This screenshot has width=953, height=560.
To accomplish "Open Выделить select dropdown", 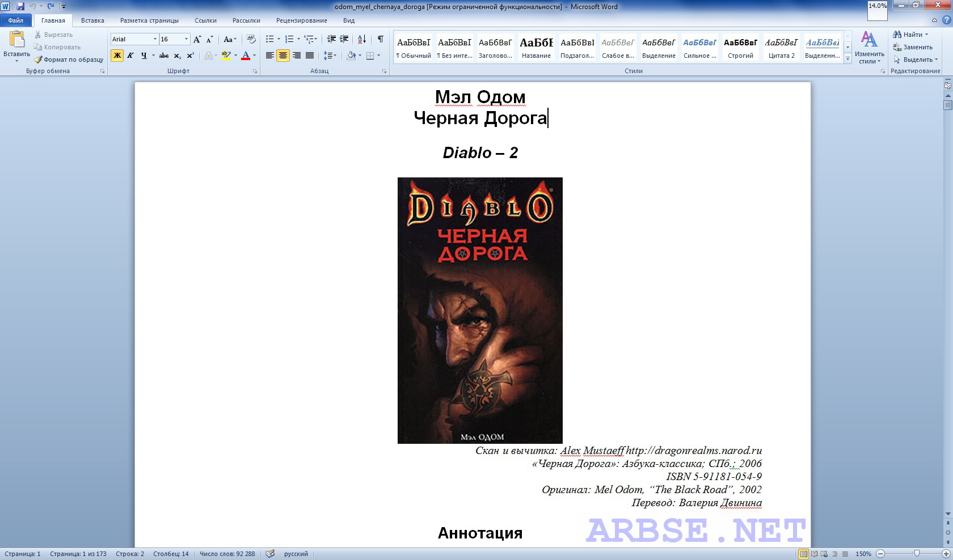I will 916,60.
